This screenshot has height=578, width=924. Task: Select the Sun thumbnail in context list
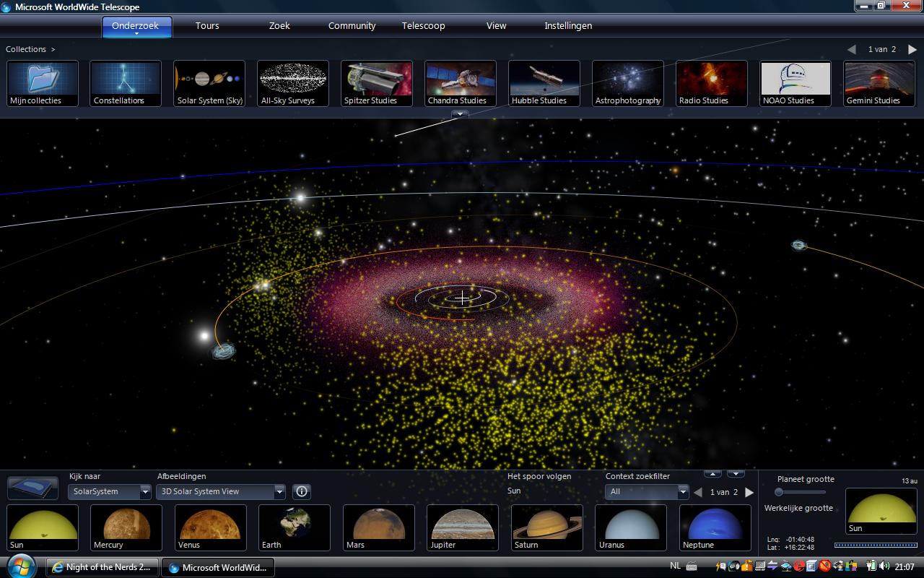tap(43, 528)
